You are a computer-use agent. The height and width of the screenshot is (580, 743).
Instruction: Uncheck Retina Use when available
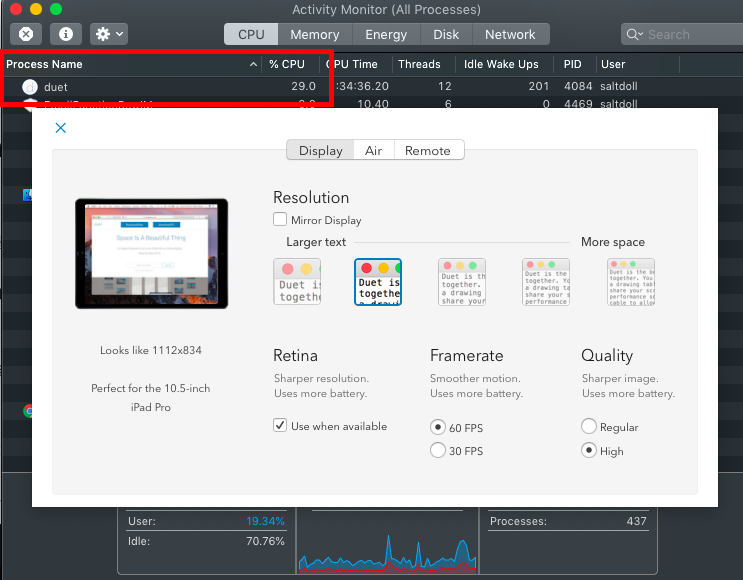coord(280,425)
